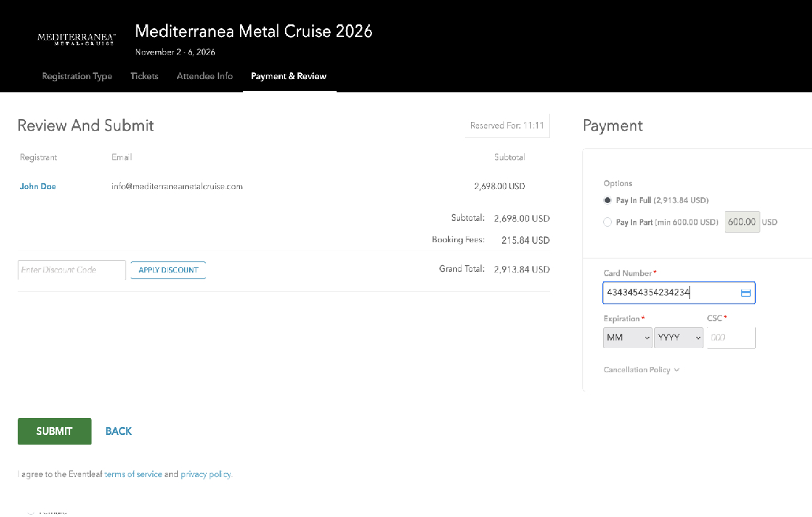Click registrant name John Doe

(x=38, y=187)
